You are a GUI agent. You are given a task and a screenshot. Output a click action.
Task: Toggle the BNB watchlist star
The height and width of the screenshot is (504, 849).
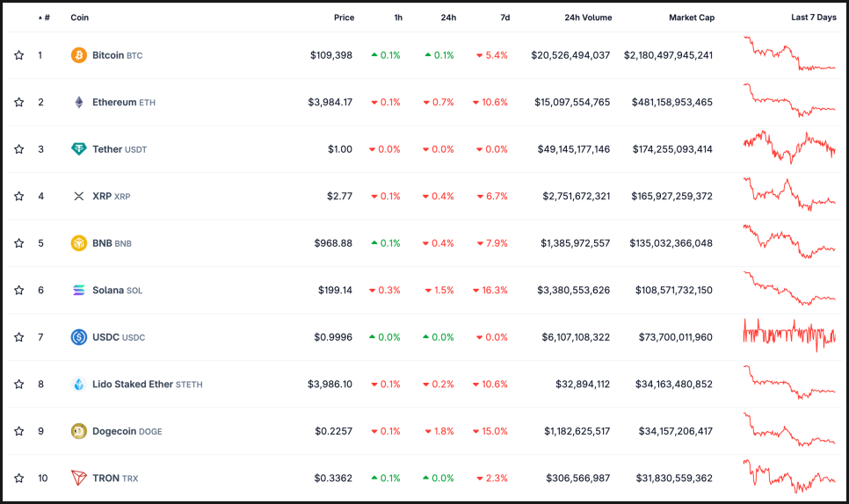pos(19,243)
